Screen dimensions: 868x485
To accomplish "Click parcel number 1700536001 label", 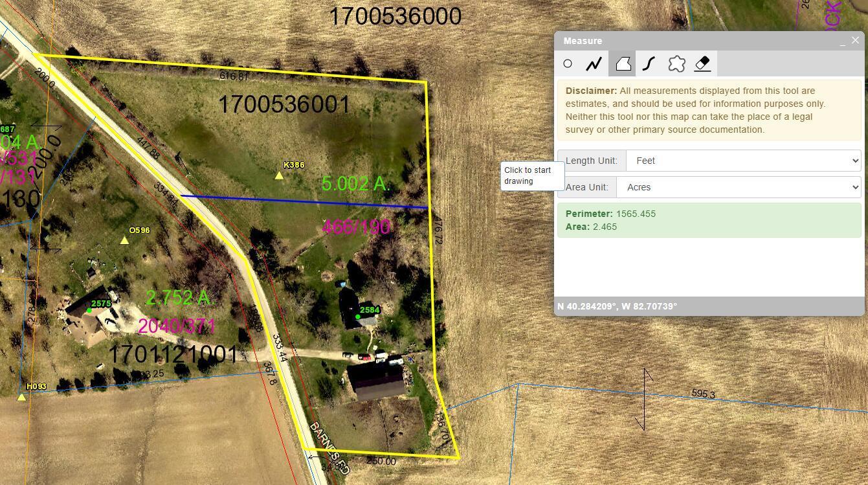I will coord(284,104).
